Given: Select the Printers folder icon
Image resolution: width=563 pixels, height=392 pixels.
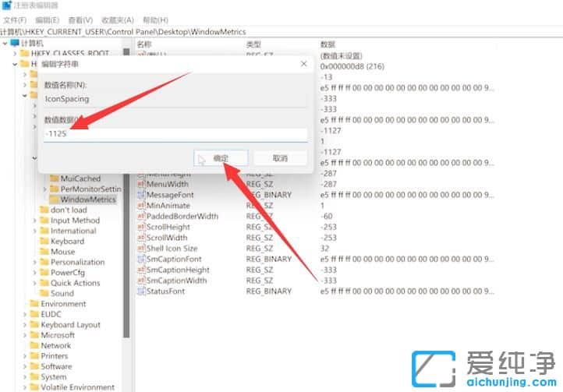Looking at the screenshot, I should coord(34,355).
